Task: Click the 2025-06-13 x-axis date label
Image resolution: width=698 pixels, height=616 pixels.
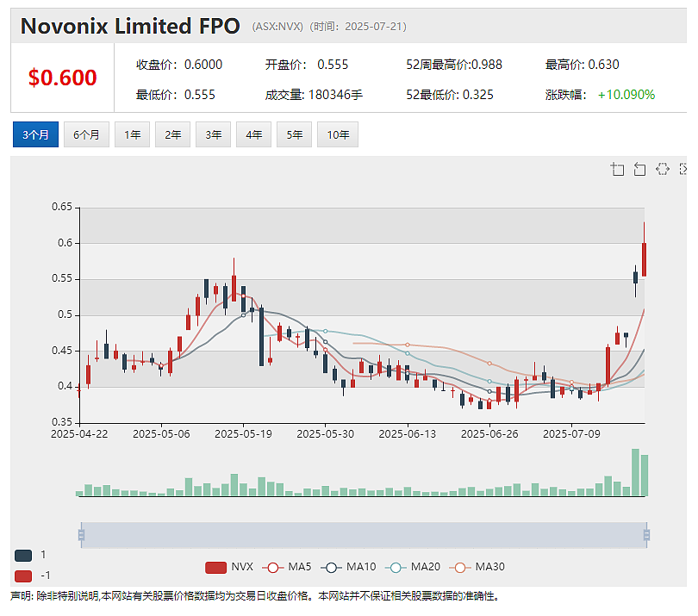Action: (x=408, y=434)
